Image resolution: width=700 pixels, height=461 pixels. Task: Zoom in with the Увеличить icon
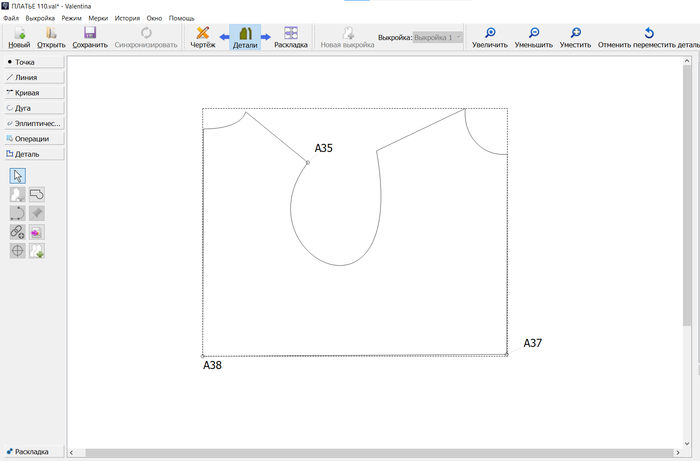click(x=489, y=33)
